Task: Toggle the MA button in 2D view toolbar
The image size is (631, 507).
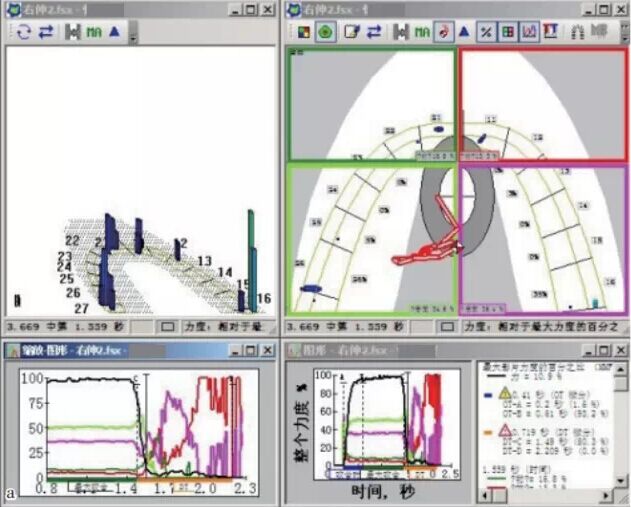Action: coord(421,31)
